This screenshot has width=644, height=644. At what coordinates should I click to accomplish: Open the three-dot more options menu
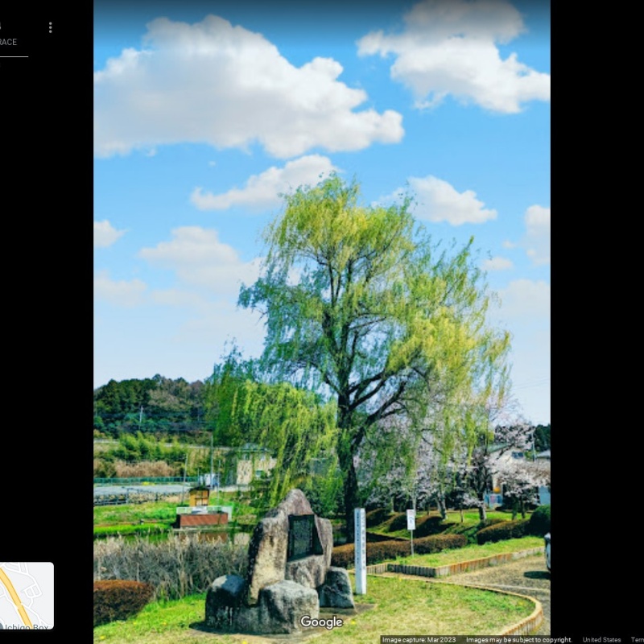pyautogui.click(x=50, y=27)
